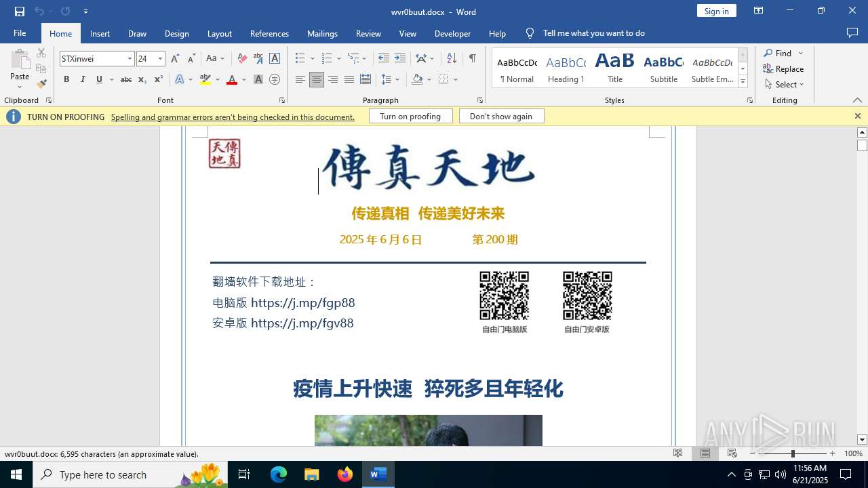
Task: Click the Enclose Characters icon
Action: point(275,79)
